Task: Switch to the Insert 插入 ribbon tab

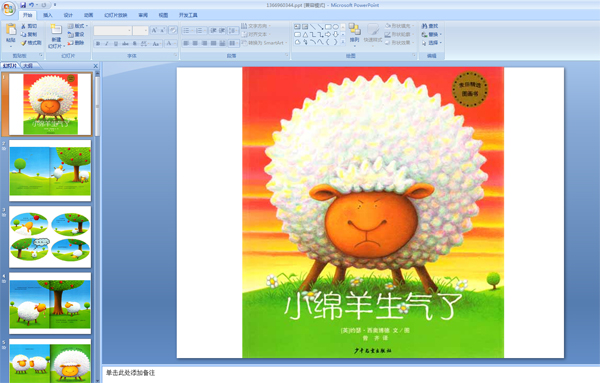Action: pos(48,15)
